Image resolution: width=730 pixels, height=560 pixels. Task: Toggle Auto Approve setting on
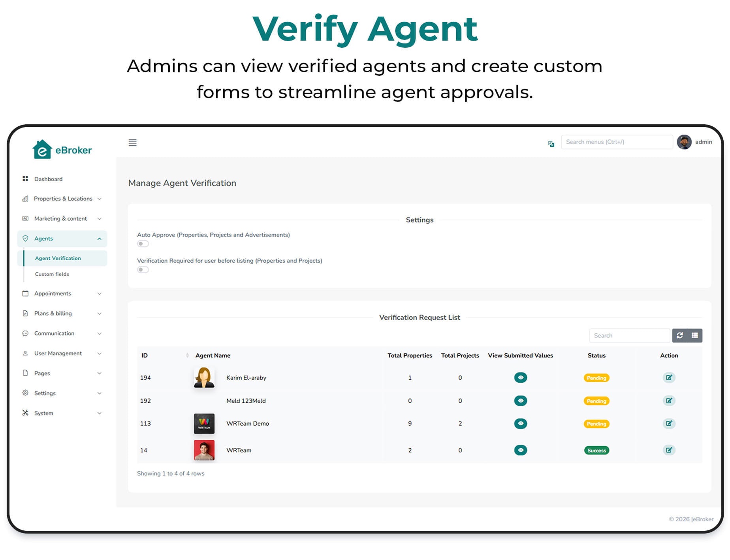(x=143, y=244)
